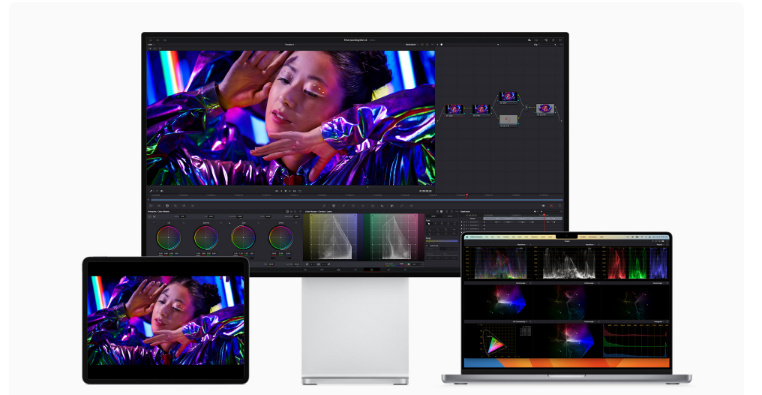This screenshot has height=395, width=762.
Task: Select the first node in the node graph
Action: pyautogui.click(x=454, y=109)
